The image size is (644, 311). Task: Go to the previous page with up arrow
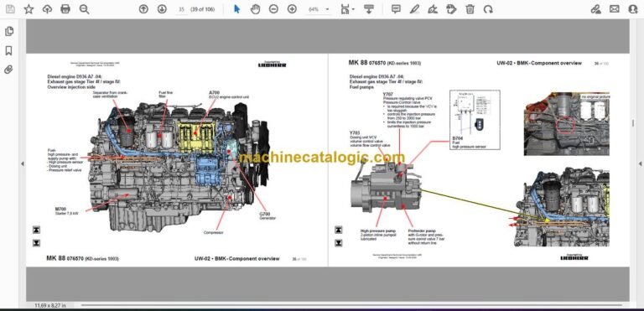click(143, 9)
